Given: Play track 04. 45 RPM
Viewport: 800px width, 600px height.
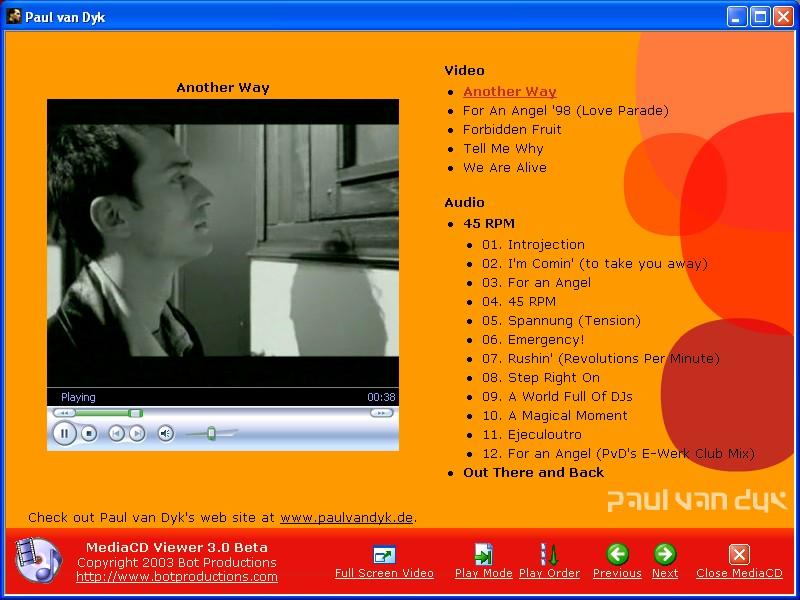Looking at the screenshot, I should coord(519,302).
